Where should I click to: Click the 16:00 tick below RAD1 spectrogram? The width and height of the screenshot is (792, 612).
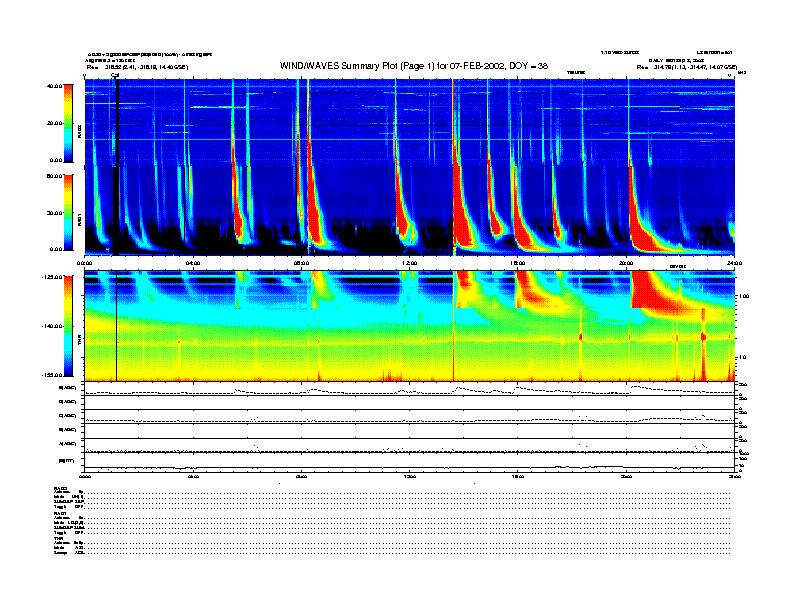(x=518, y=263)
